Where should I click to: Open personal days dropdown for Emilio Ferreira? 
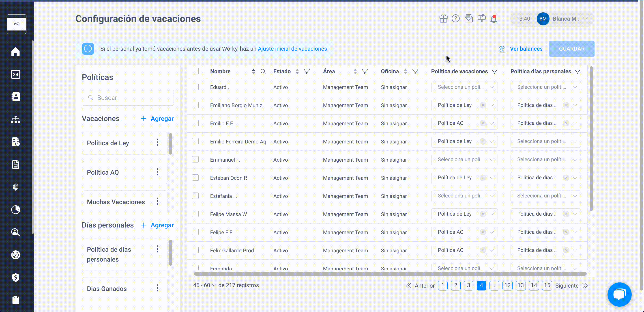coord(545,141)
